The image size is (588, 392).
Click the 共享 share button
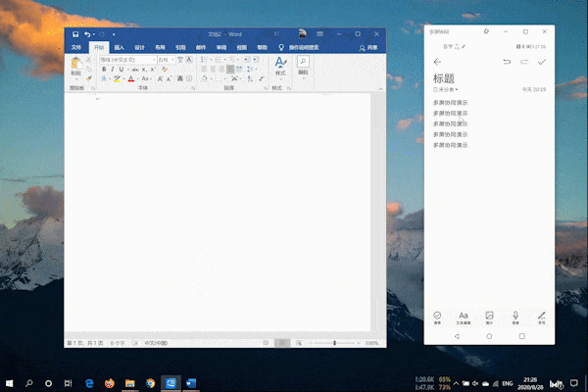point(369,47)
